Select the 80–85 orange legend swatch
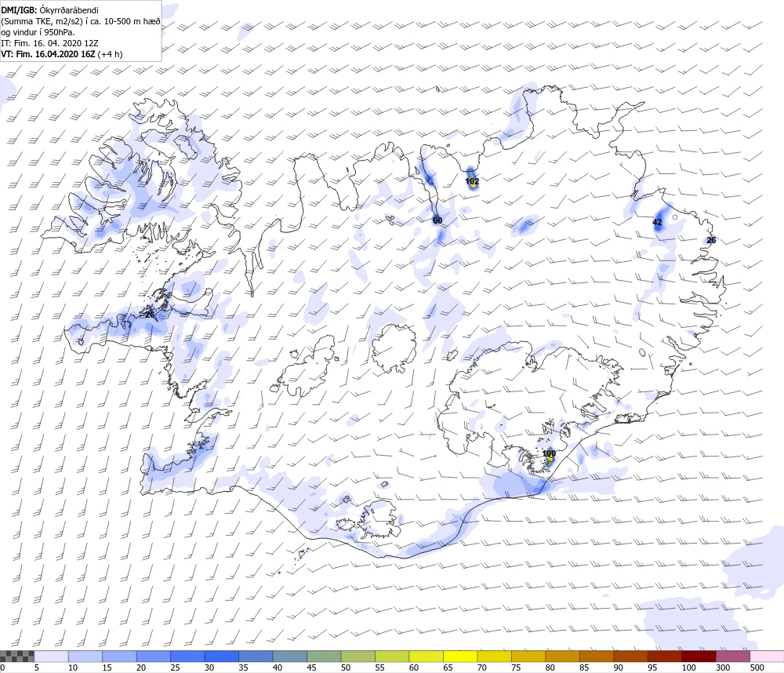 562,657
